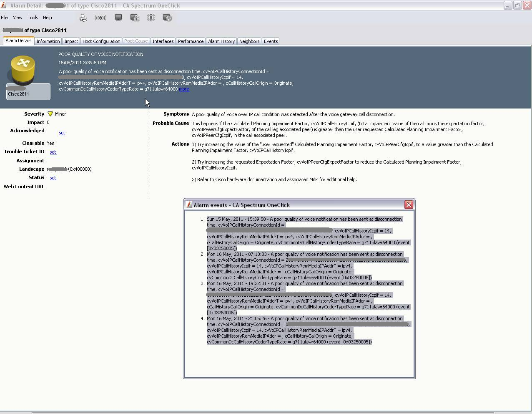Open the Performance tab

click(191, 41)
